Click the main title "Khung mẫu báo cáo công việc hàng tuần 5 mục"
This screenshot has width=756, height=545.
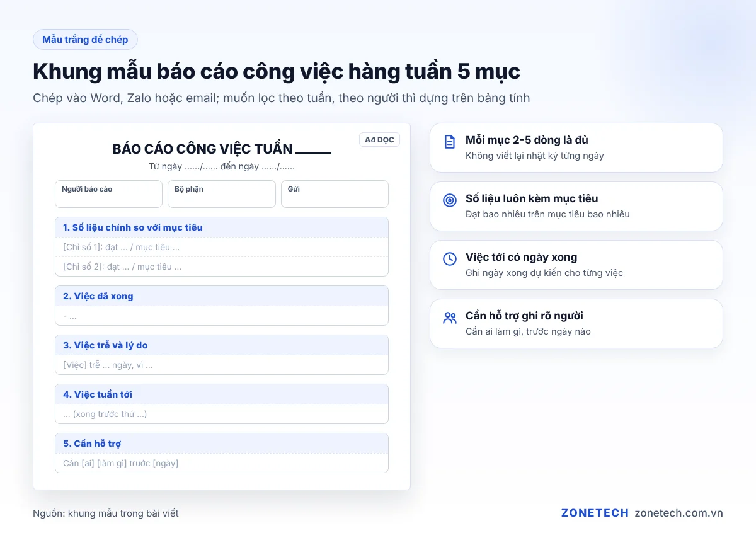277,72
